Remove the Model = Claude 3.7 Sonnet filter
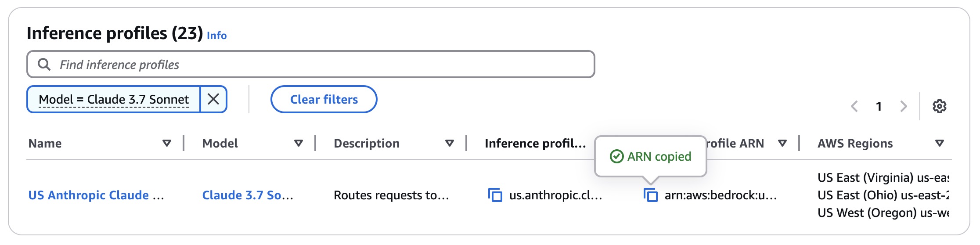Image resolution: width=980 pixels, height=245 pixels. pos(213,99)
